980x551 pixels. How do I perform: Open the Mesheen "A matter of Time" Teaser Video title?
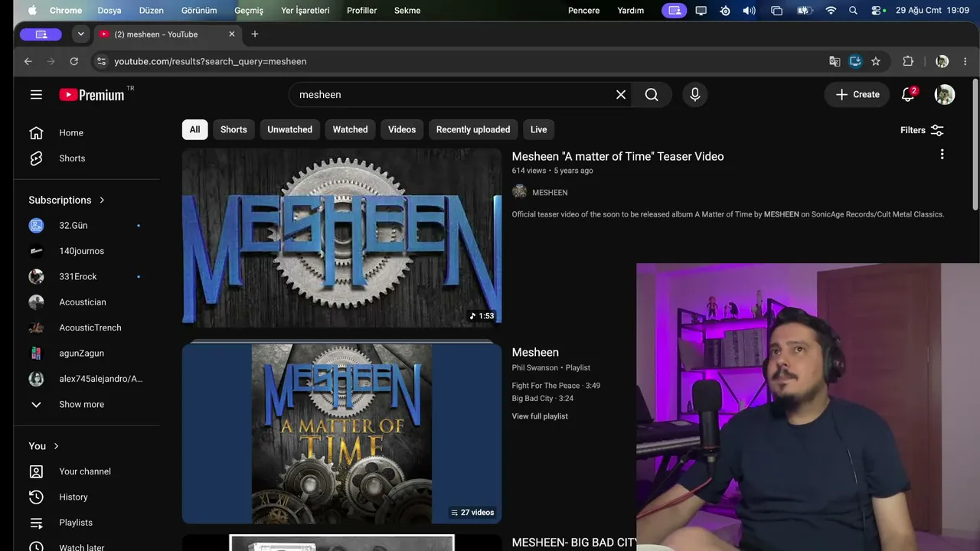(618, 156)
